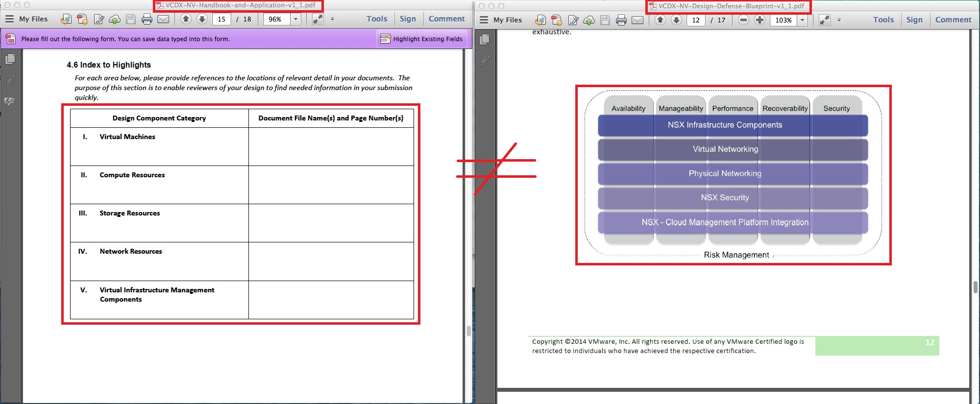Click the Virtual Machines document name field
This screenshot has height=404, width=980.
click(x=331, y=146)
